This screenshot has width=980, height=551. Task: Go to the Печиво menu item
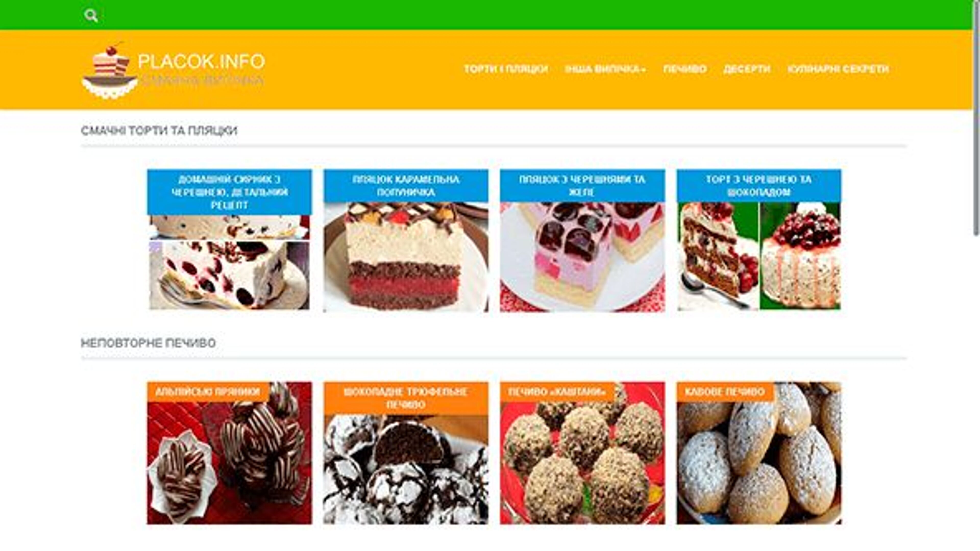(x=685, y=69)
